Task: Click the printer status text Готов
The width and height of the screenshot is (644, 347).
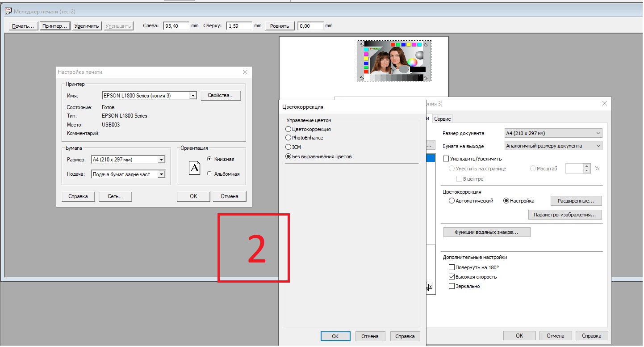Action: tap(108, 107)
